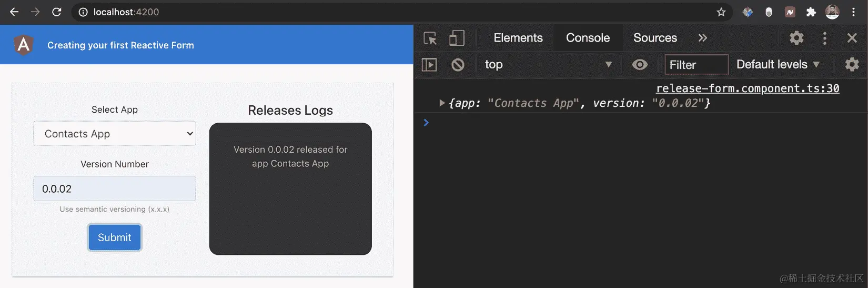868x288 pixels.
Task: Open DevTools customize three-dot menu
Action: point(824,38)
